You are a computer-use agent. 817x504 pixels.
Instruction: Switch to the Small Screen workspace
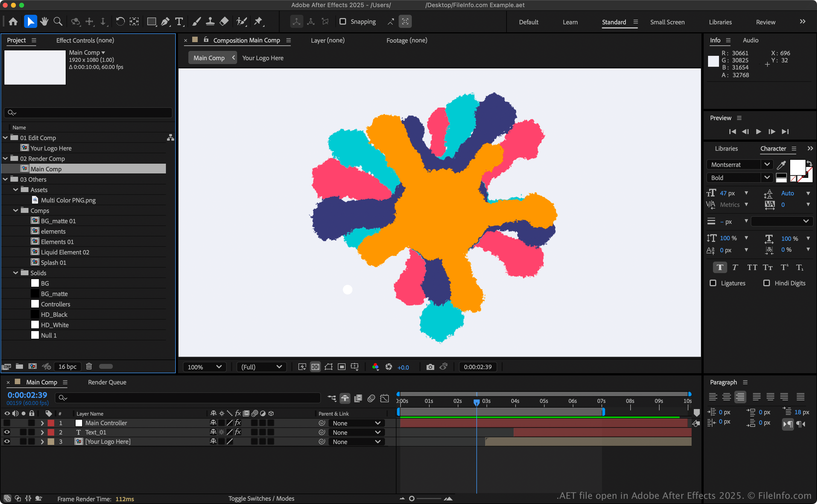pos(667,22)
